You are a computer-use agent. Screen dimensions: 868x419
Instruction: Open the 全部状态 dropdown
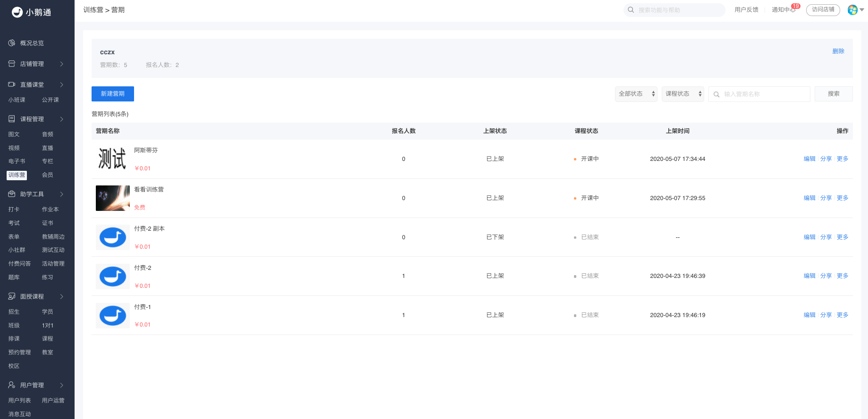636,94
